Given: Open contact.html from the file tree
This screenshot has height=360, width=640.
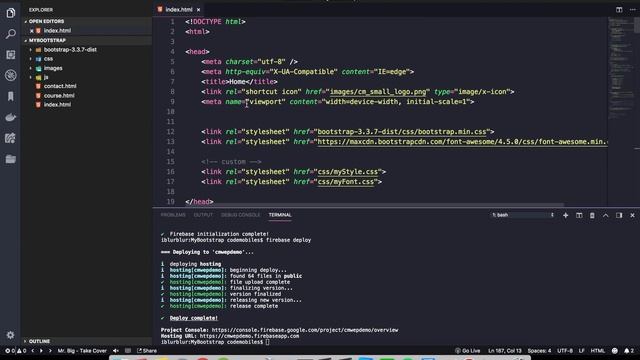Looking at the screenshot, I should pos(60,86).
